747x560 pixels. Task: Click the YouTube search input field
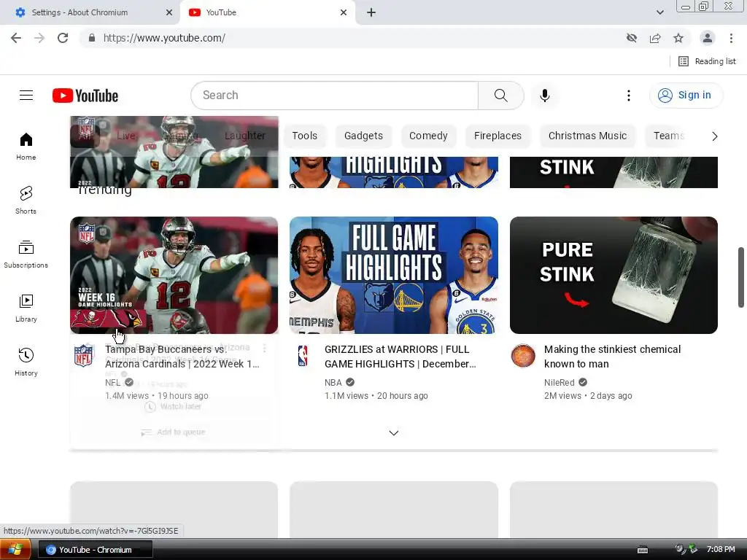(334, 96)
